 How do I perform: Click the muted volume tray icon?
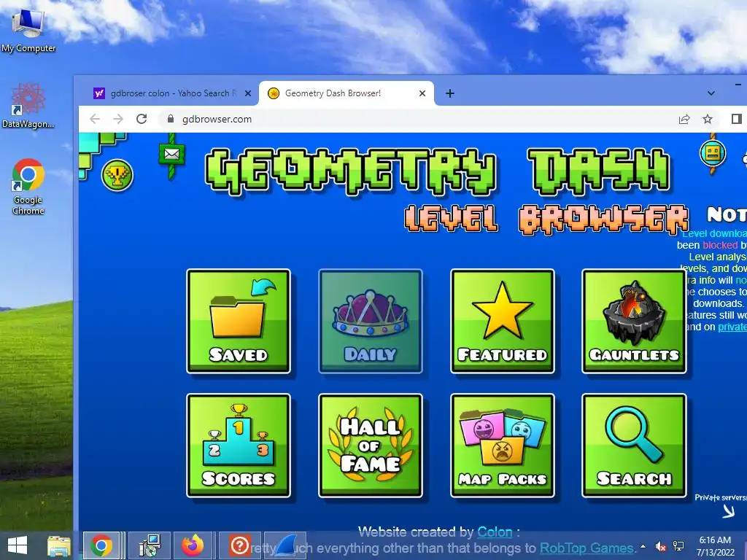[661, 546]
